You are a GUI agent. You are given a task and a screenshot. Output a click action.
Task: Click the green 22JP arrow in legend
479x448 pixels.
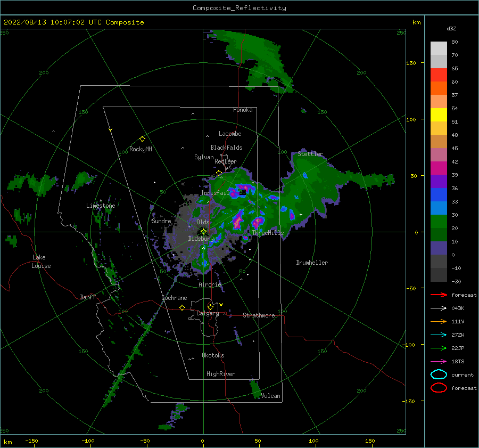tap(439, 348)
